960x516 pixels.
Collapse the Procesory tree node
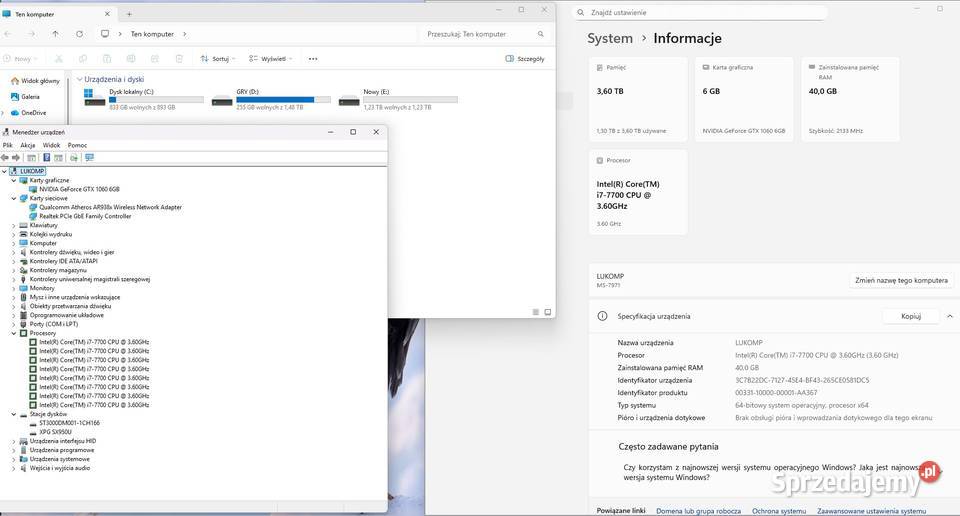pos(13,333)
